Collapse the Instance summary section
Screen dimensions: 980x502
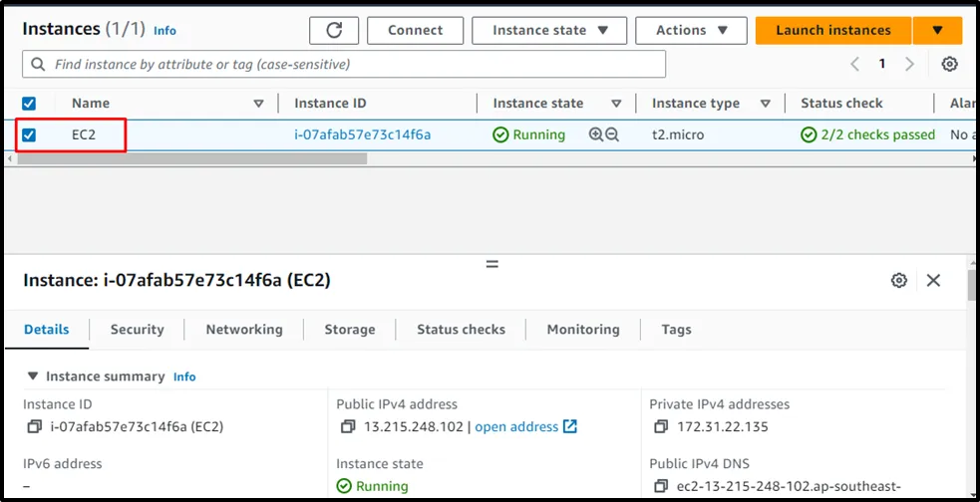tap(33, 376)
